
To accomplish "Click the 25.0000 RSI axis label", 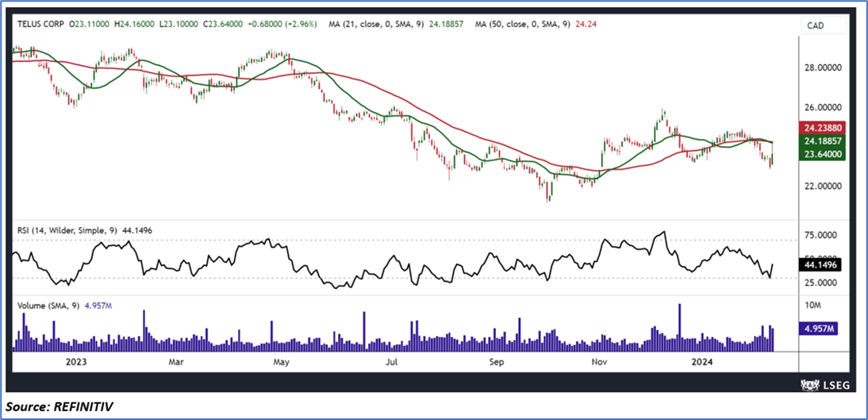I will [823, 283].
